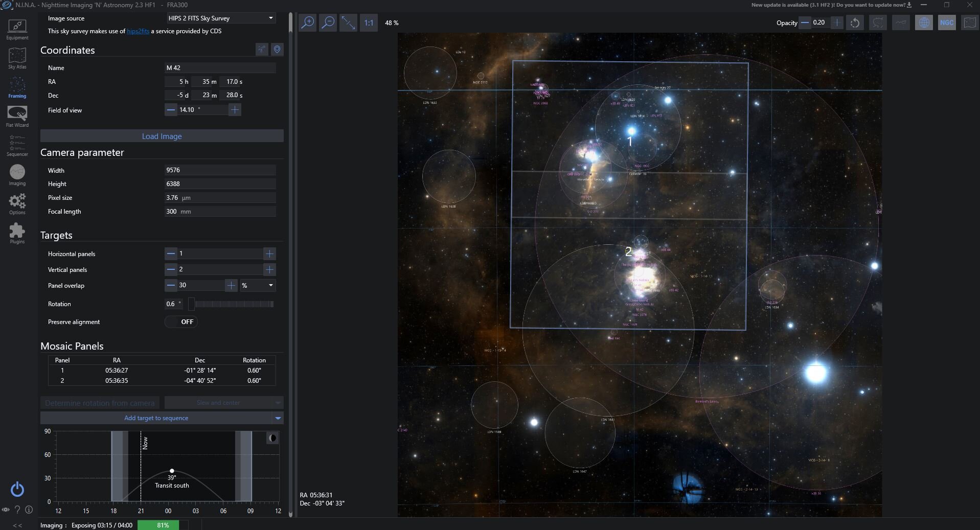Screen dimensions: 980x530
Task: Open the Sequencer section
Action: (17, 146)
